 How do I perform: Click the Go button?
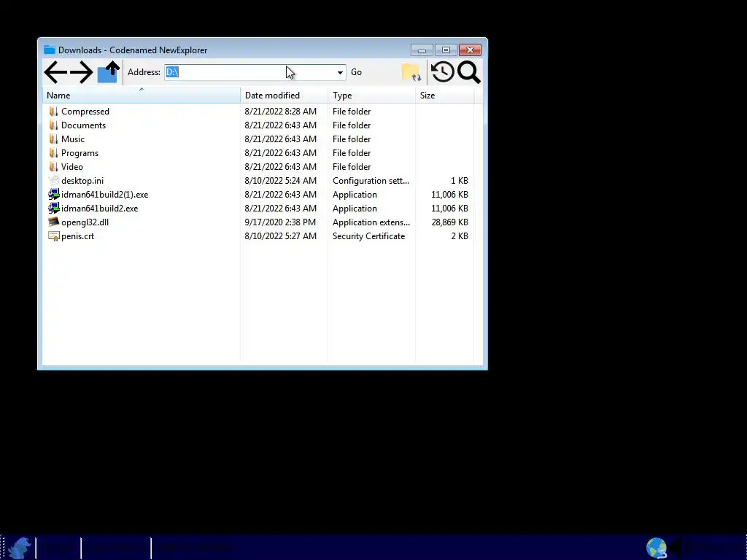click(x=356, y=72)
